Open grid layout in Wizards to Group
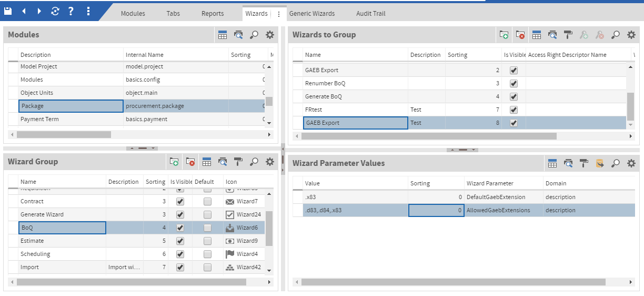This screenshot has height=296, width=644. tap(537, 35)
